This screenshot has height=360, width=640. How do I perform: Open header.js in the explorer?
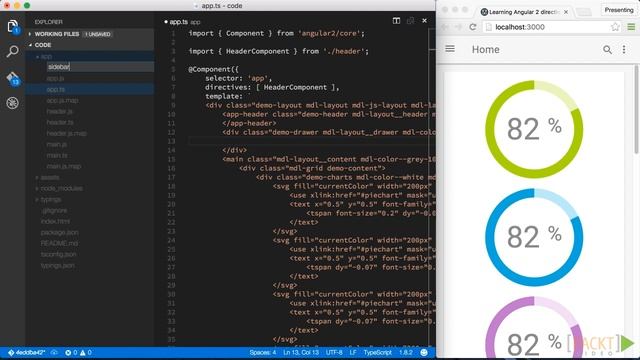coord(59,111)
